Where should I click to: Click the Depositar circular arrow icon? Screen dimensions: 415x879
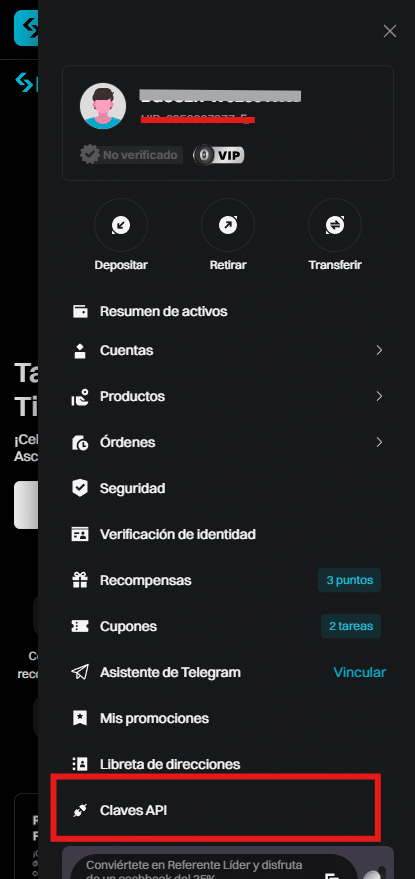(x=121, y=225)
